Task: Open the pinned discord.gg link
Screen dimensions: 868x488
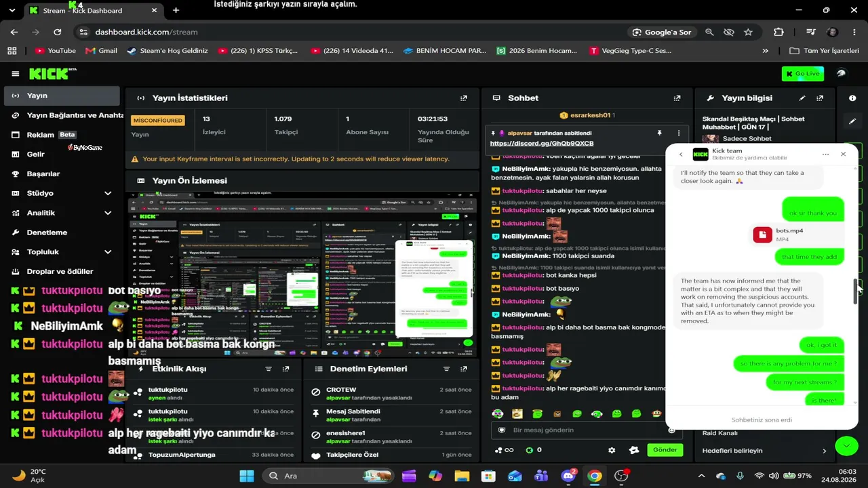Action: click(542, 144)
